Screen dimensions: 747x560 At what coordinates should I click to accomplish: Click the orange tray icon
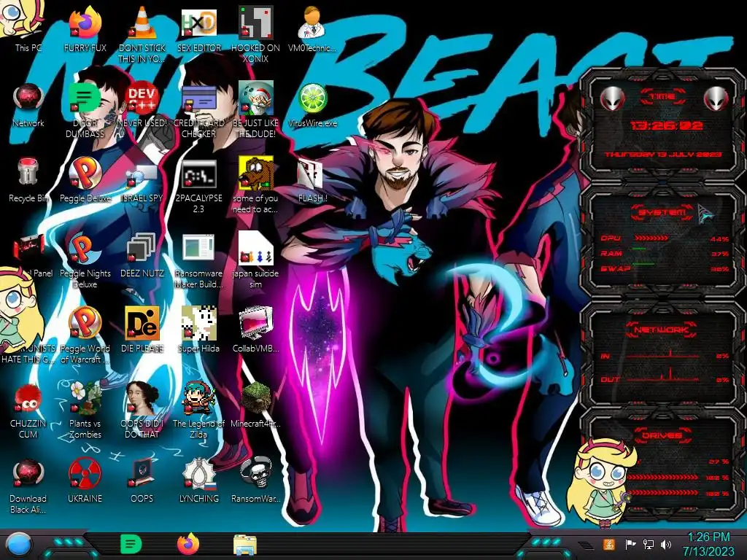(x=608, y=545)
